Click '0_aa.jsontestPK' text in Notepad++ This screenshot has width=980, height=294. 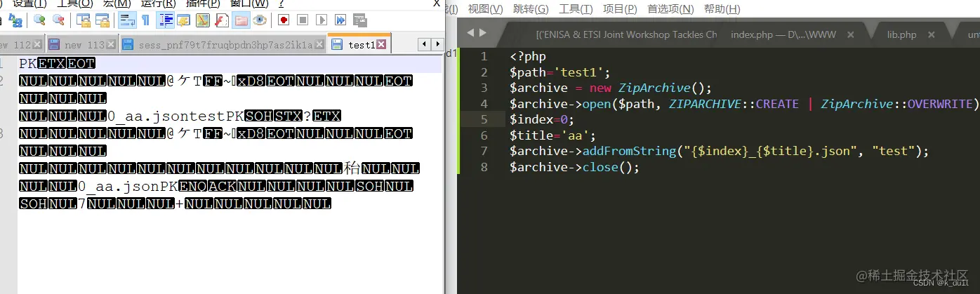tap(175, 116)
